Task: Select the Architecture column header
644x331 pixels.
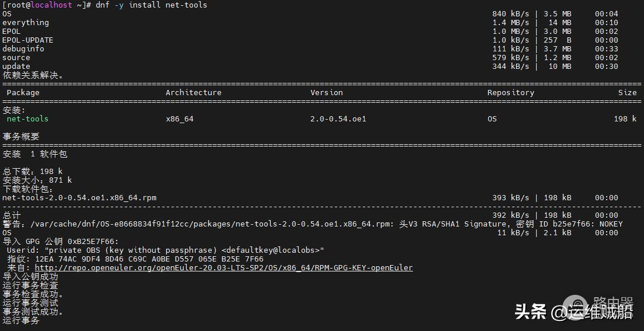Action: click(193, 93)
